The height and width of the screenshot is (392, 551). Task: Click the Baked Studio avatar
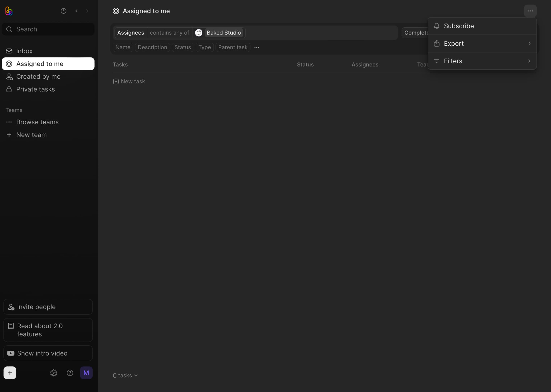(x=199, y=33)
